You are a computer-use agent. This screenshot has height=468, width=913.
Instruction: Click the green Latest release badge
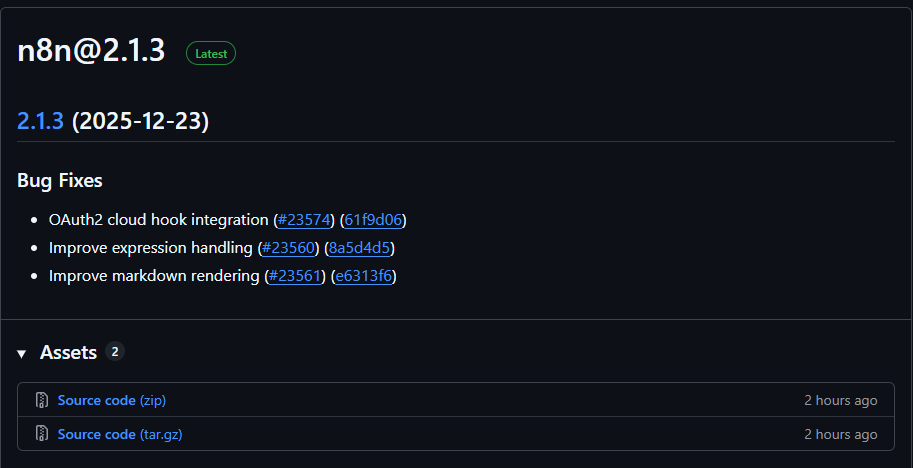pos(211,54)
